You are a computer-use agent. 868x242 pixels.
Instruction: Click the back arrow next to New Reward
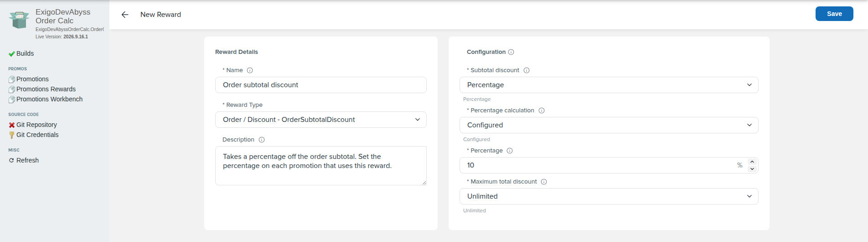[x=125, y=15]
